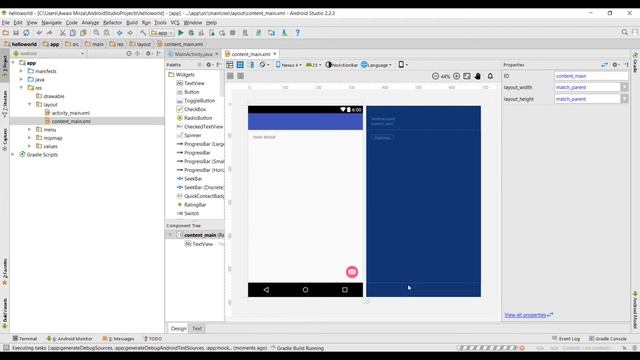The height and width of the screenshot is (360, 640).
Task: Click the ID input field in Properties
Action: click(591, 76)
